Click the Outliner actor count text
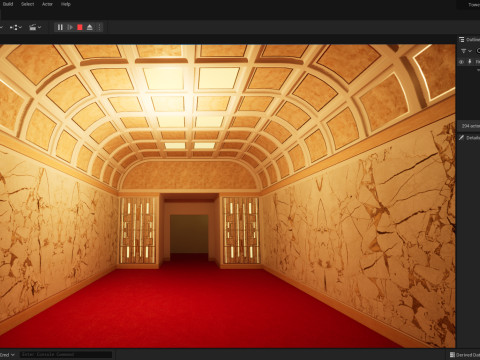Viewport: 480px width, 360px height. coord(470,126)
